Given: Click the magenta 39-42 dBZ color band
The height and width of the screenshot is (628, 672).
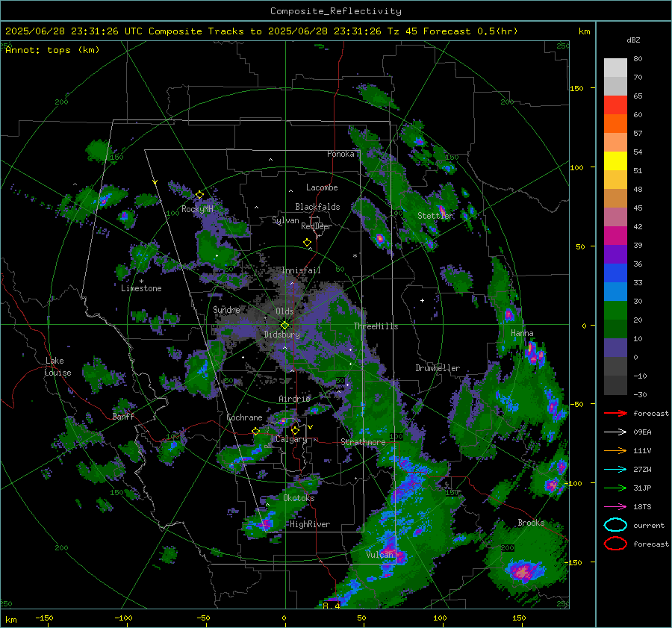Looking at the screenshot, I should pos(615,236).
